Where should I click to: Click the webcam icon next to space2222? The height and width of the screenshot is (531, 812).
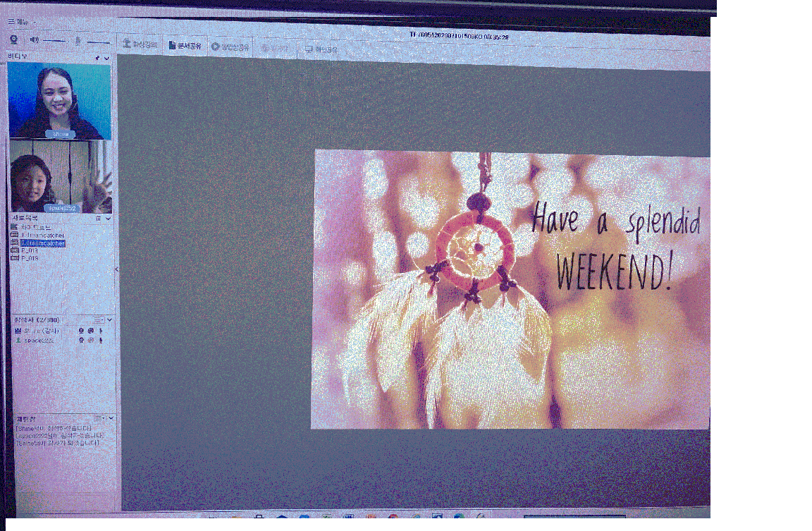point(82,340)
